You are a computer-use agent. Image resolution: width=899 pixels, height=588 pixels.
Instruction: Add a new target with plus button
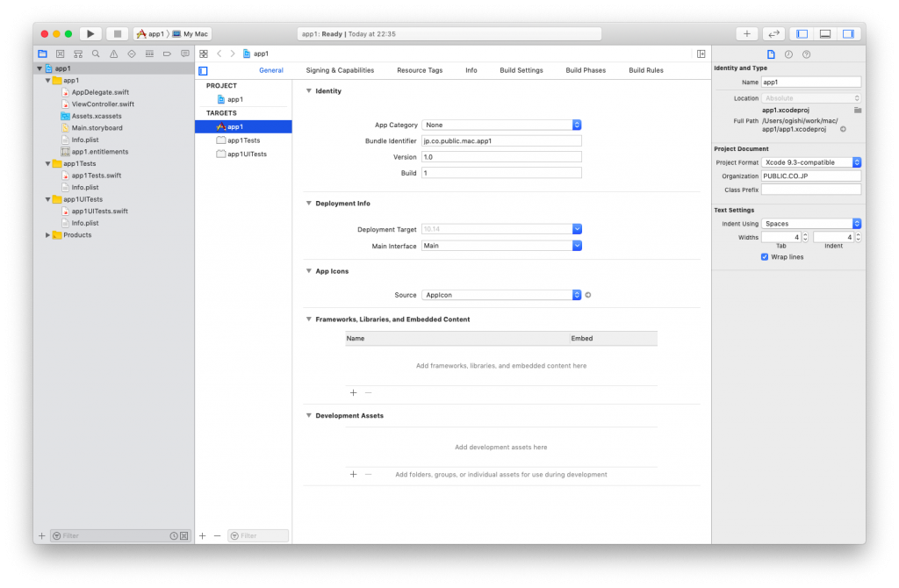203,536
